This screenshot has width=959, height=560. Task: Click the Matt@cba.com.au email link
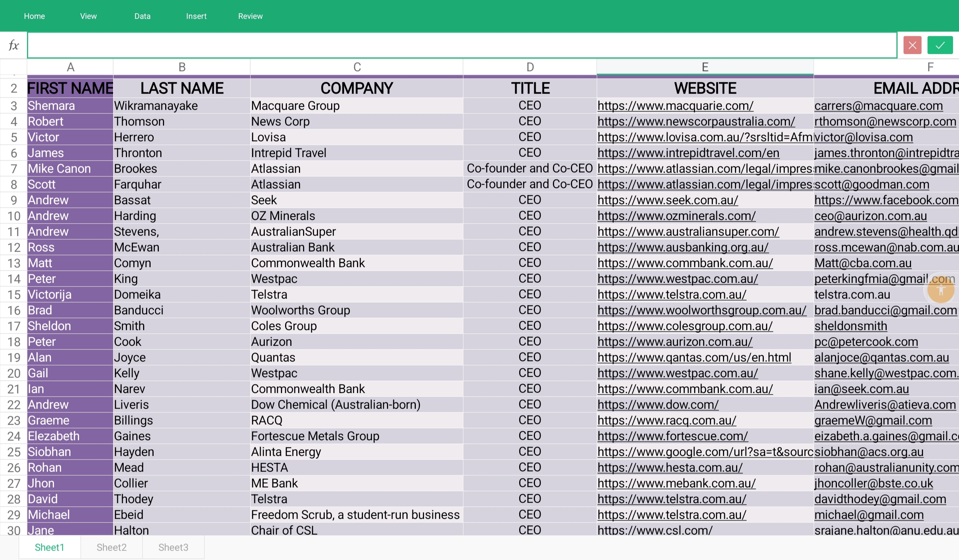(863, 263)
